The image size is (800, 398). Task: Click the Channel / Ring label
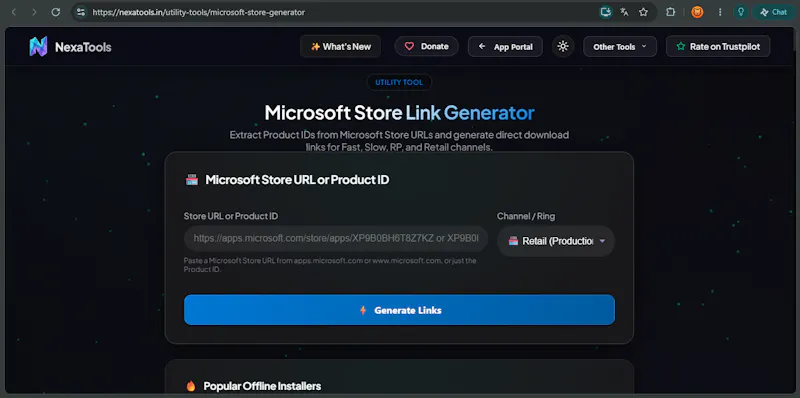pos(526,216)
